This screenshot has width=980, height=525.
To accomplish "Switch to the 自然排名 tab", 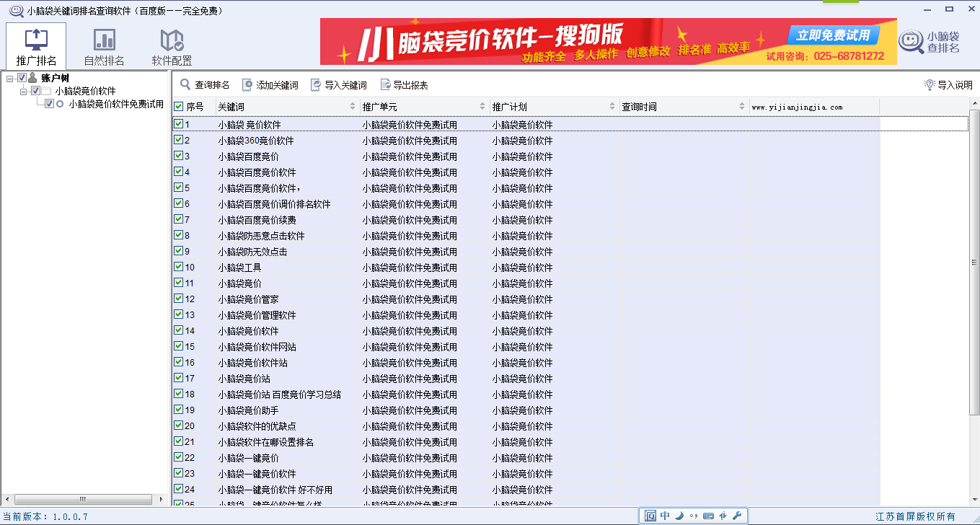I will [x=104, y=47].
